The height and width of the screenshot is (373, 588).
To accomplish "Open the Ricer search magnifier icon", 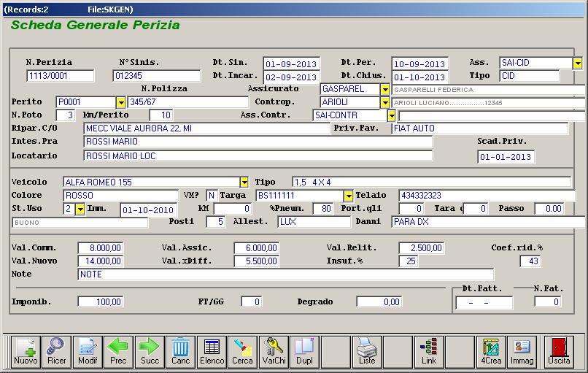I will click(x=57, y=351).
